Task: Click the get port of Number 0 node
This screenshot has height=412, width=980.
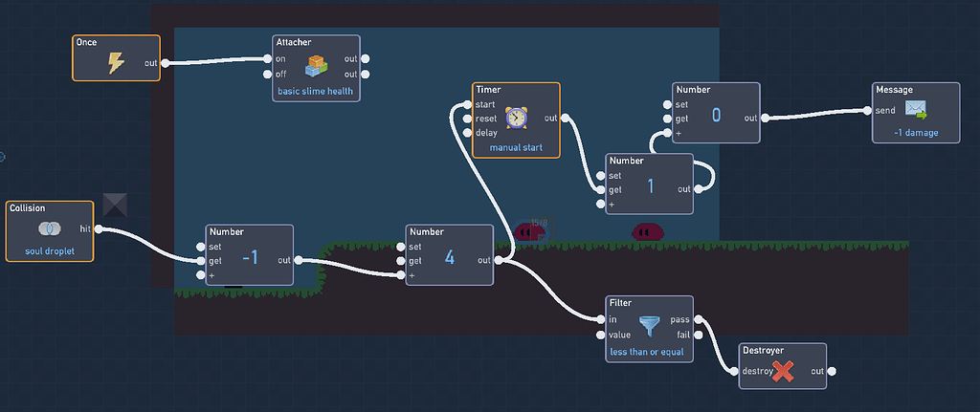Action: coord(667,119)
